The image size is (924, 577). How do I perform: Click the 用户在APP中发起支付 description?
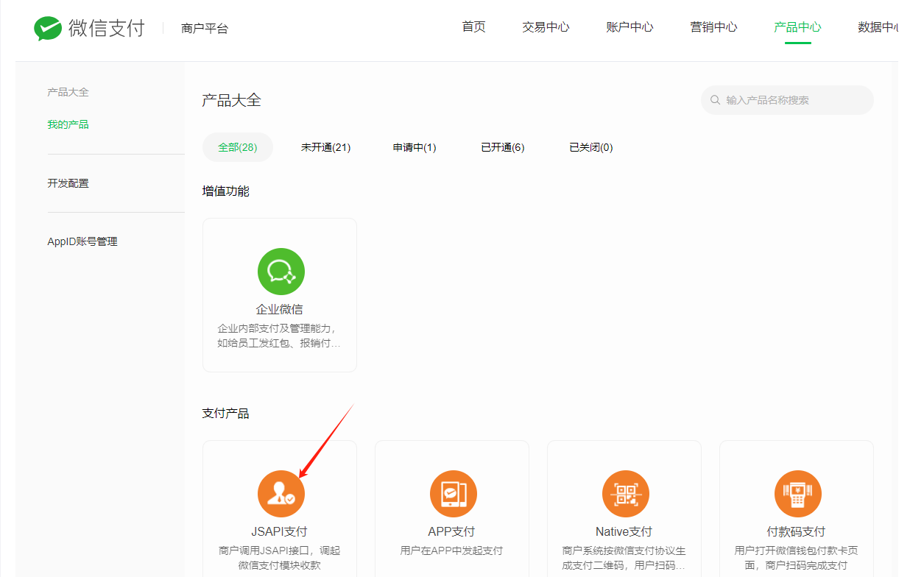click(451, 551)
